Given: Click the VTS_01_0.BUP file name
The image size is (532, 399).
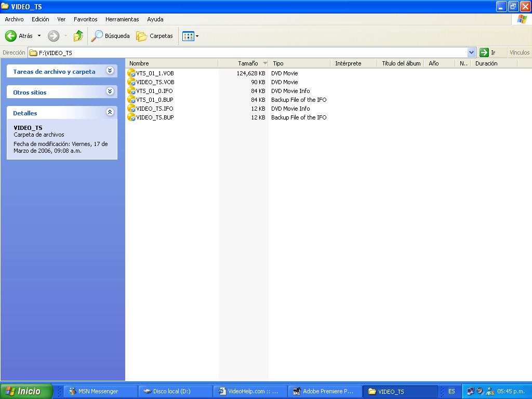Looking at the screenshot, I should pyautogui.click(x=155, y=100).
